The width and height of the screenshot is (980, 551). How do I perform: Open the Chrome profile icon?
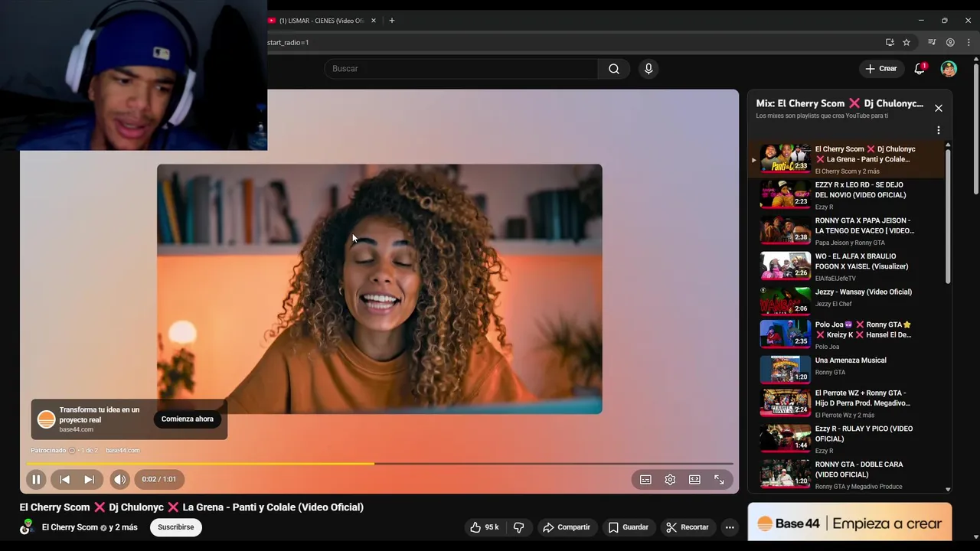pos(950,43)
